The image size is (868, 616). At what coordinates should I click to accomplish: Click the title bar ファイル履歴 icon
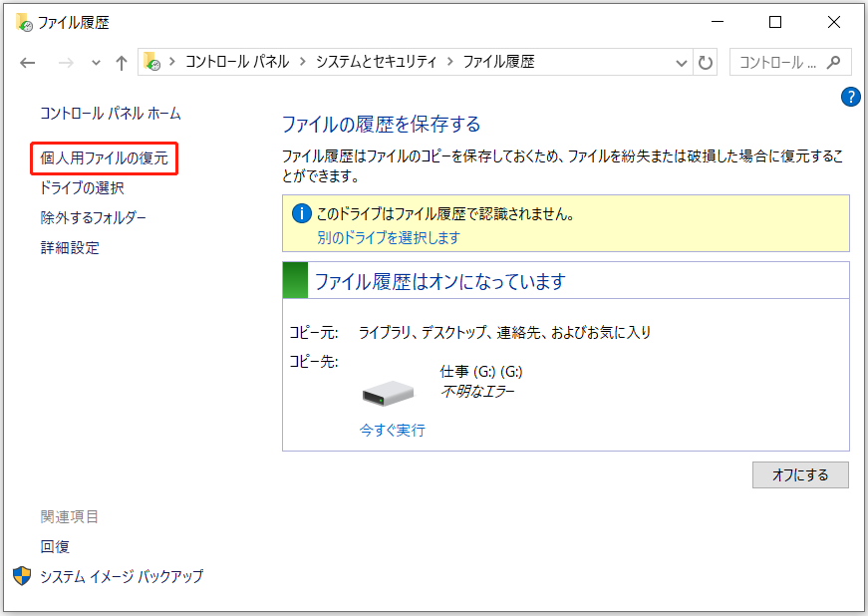pos(24,23)
